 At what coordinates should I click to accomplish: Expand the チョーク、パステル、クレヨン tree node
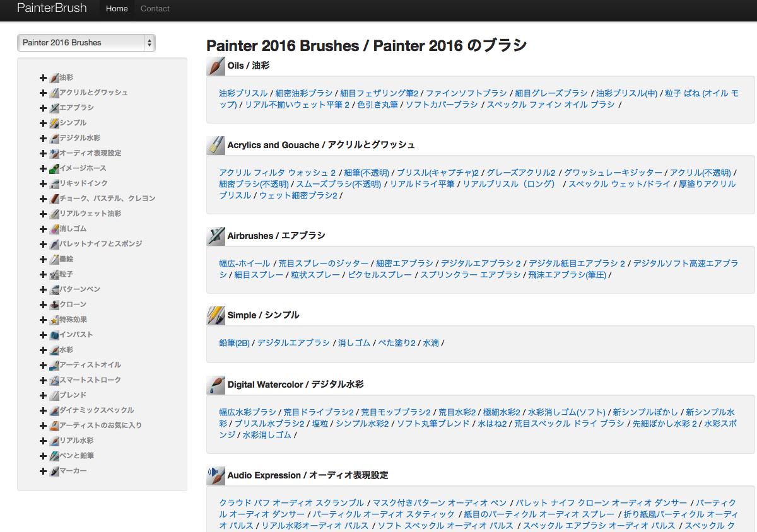coord(43,199)
